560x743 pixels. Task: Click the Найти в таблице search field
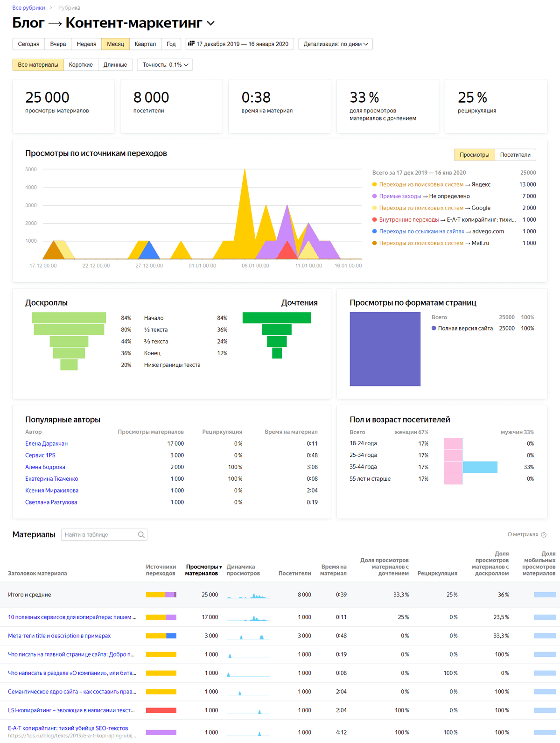[x=104, y=535]
